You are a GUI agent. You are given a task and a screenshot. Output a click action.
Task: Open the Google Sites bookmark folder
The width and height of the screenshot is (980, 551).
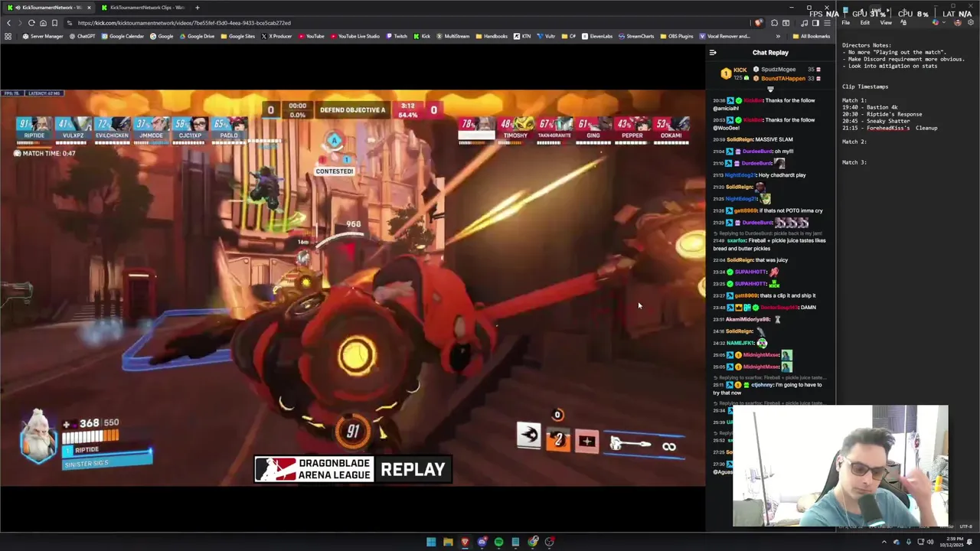pos(237,36)
